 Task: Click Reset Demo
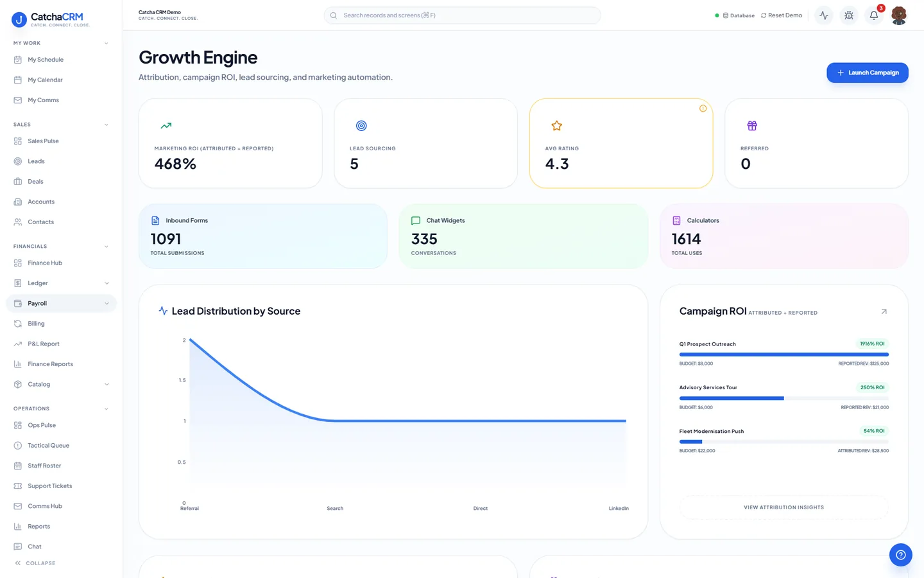click(782, 15)
